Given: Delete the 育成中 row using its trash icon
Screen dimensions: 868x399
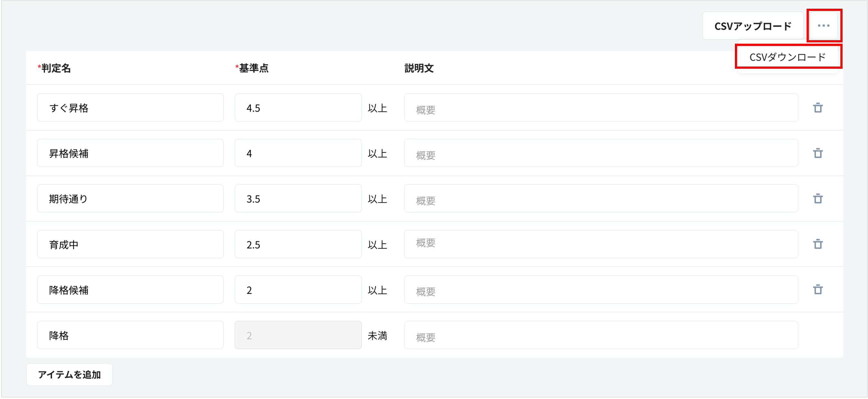Looking at the screenshot, I should coord(818,244).
